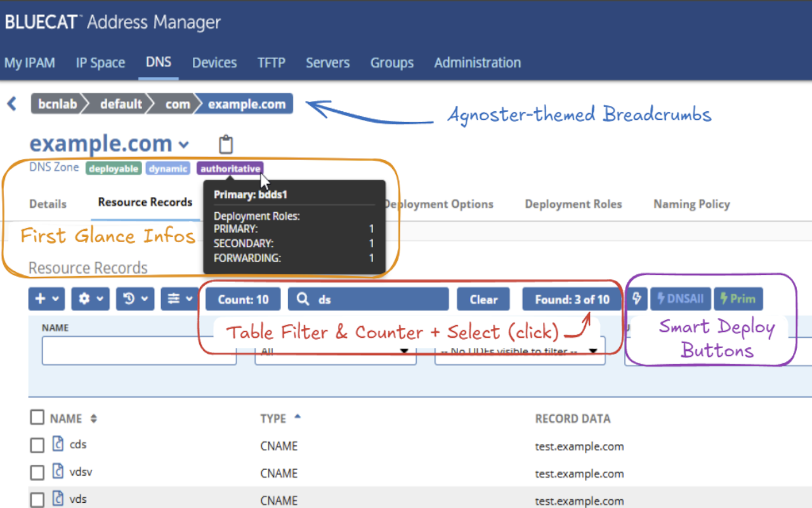Click the record icon next to cds
This screenshot has height=508, width=812.
coord(58,444)
